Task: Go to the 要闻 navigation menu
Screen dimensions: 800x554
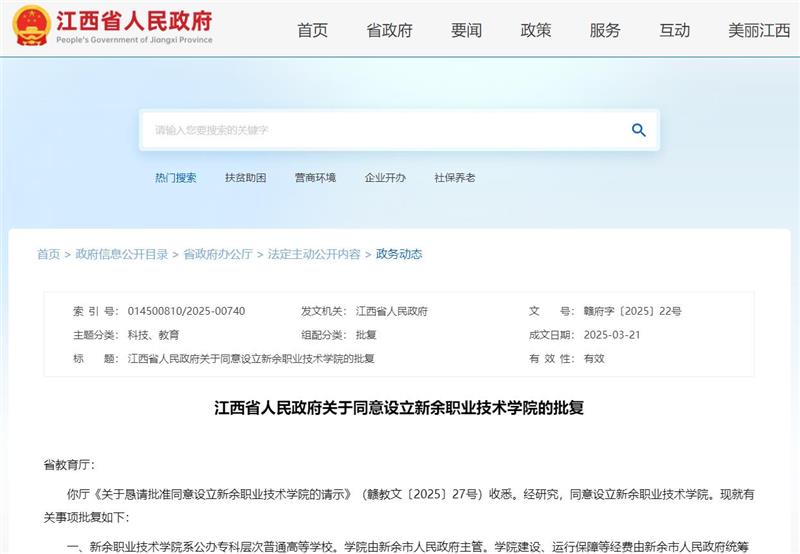Action: pyautogui.click(x=466, y=31)
